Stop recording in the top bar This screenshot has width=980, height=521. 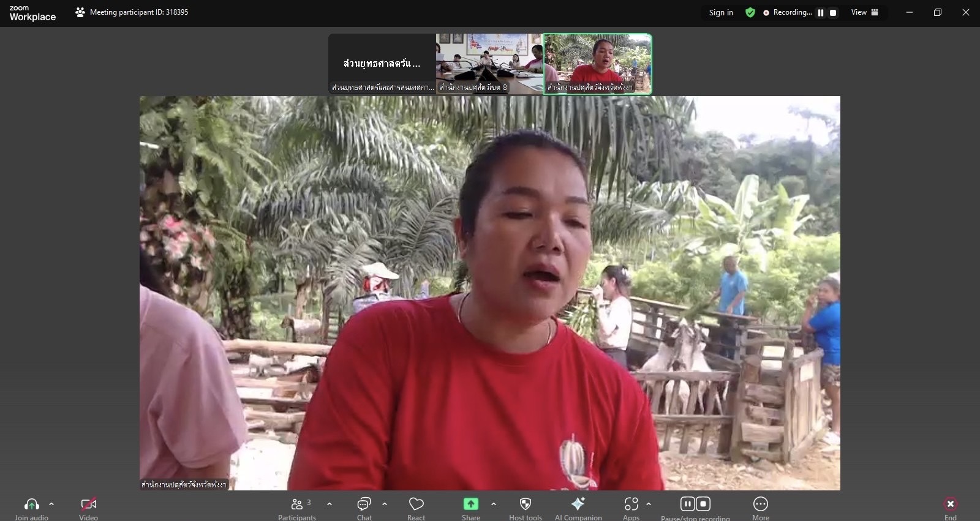point(833,13)
